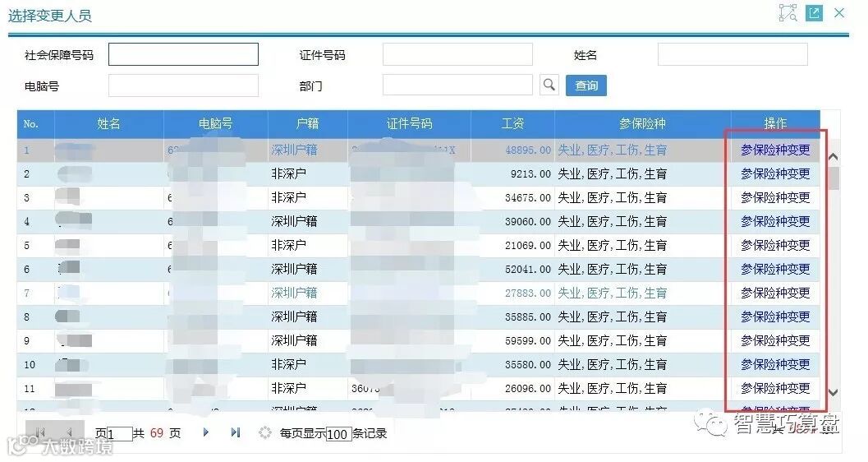Close the 选择变更人员 dialog
The image size is (868, 462).
click(x=839, y=12)
